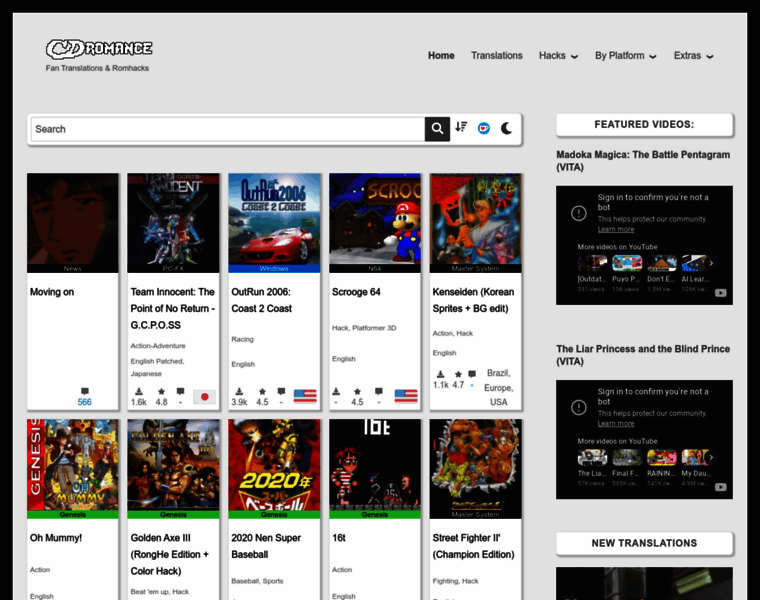Image resolution: width=760 pixels, height=600 pixels.
Task: Click next arrow in Liar Princess video thumbnails
Action: click(x=711, y=457)
